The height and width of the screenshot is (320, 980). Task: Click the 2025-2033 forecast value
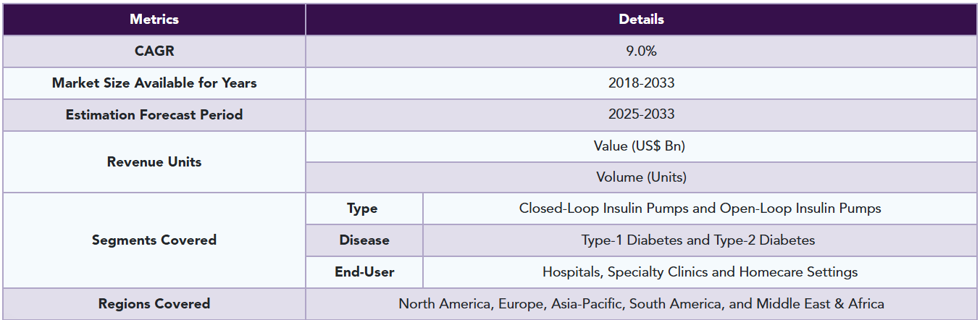click(641, 115)
